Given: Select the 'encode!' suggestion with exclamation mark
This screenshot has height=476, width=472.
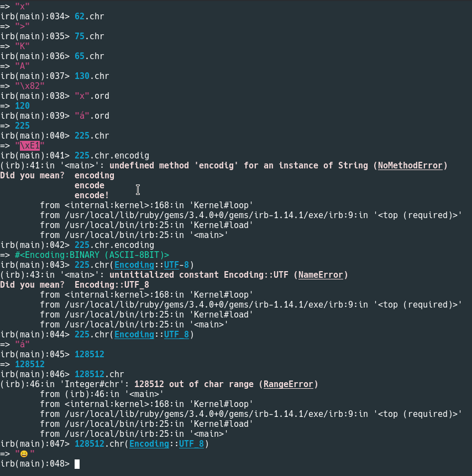Looking at the screenshot, I should coord(92,195).
